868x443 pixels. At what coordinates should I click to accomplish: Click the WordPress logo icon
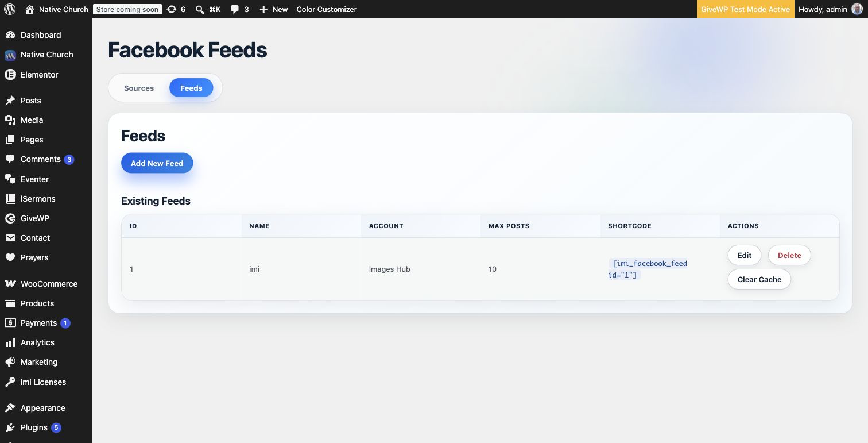pyautogui.click(x=10, y=9)
